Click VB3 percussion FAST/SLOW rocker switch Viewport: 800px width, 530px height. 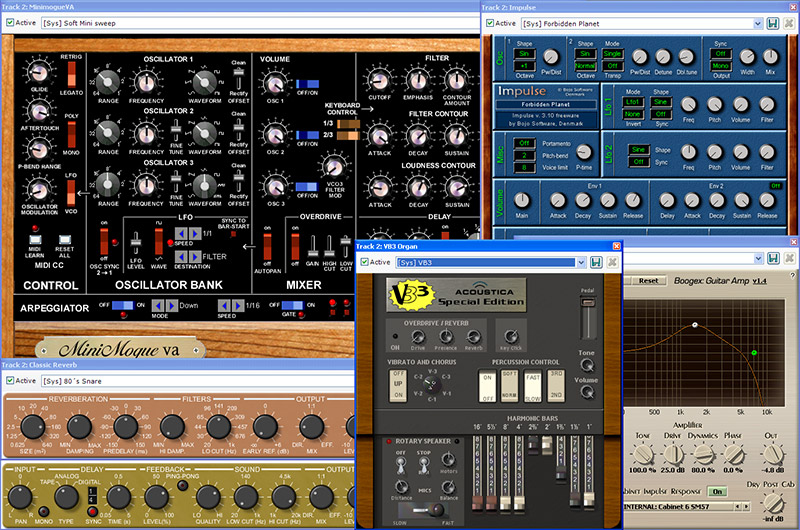(x=533, y=387)
